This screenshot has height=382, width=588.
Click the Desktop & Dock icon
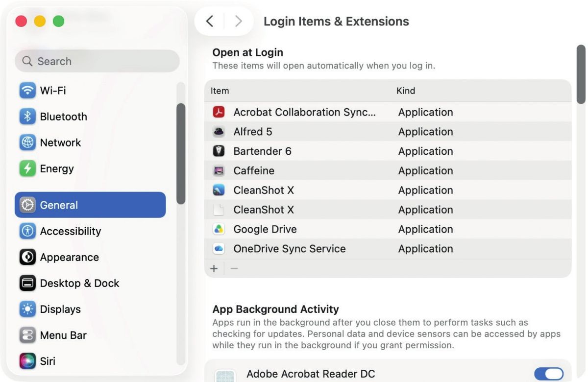click(27, 283)
